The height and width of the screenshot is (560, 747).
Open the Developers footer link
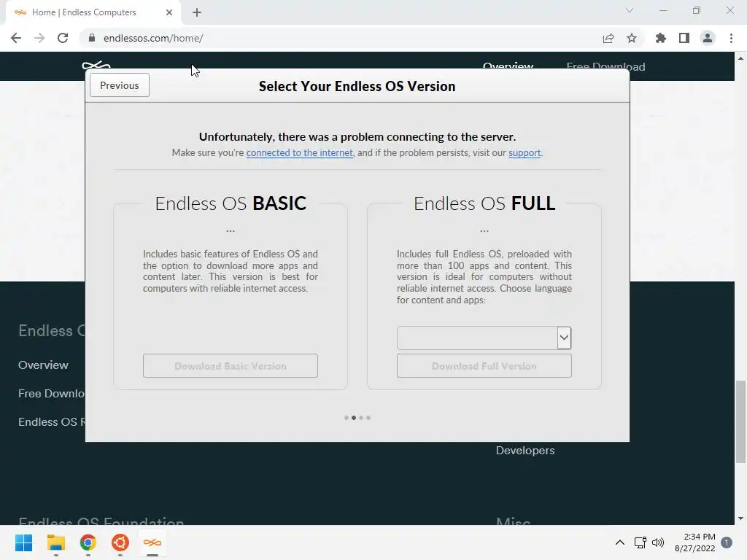(x=525, y=451)
